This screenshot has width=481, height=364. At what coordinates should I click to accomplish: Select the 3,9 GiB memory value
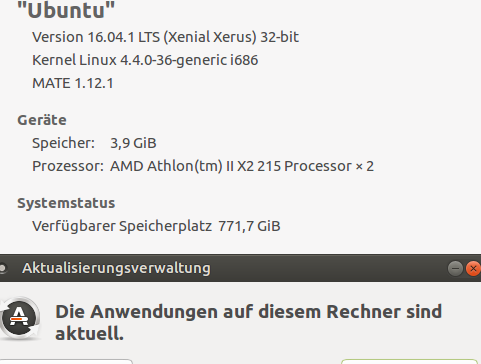[x=133, y=143]
